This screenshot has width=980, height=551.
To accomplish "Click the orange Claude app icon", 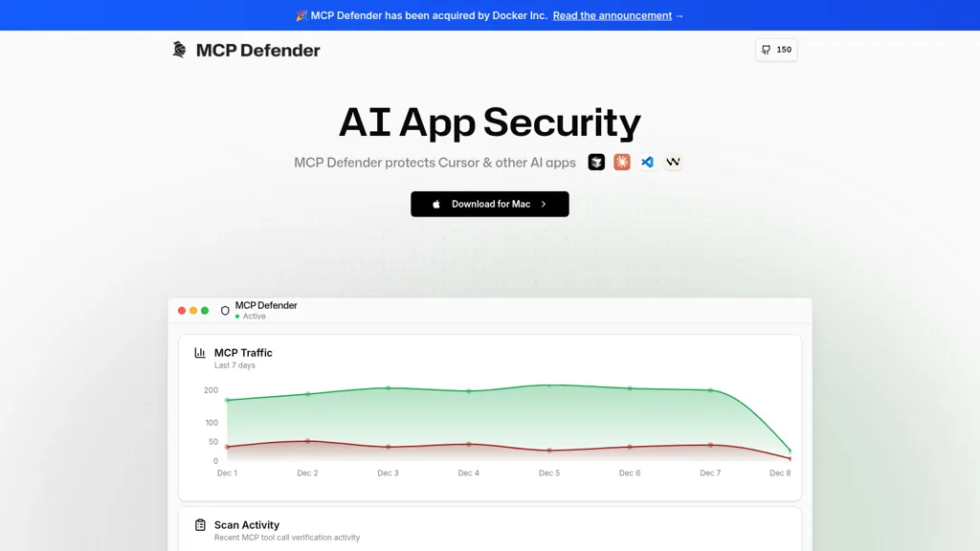I will point(622,162).
